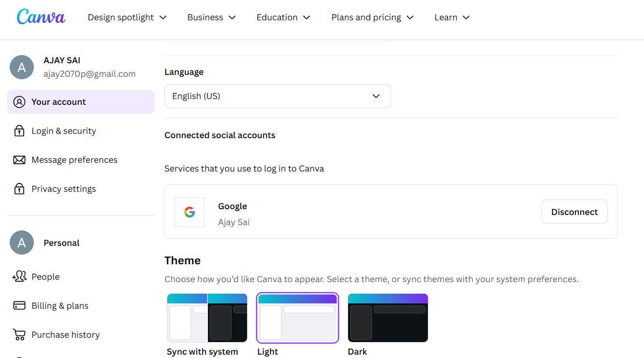The width and height of the screenshot is (644, 358).
Task: Click the Your account person icon
Action: (19, 102)
